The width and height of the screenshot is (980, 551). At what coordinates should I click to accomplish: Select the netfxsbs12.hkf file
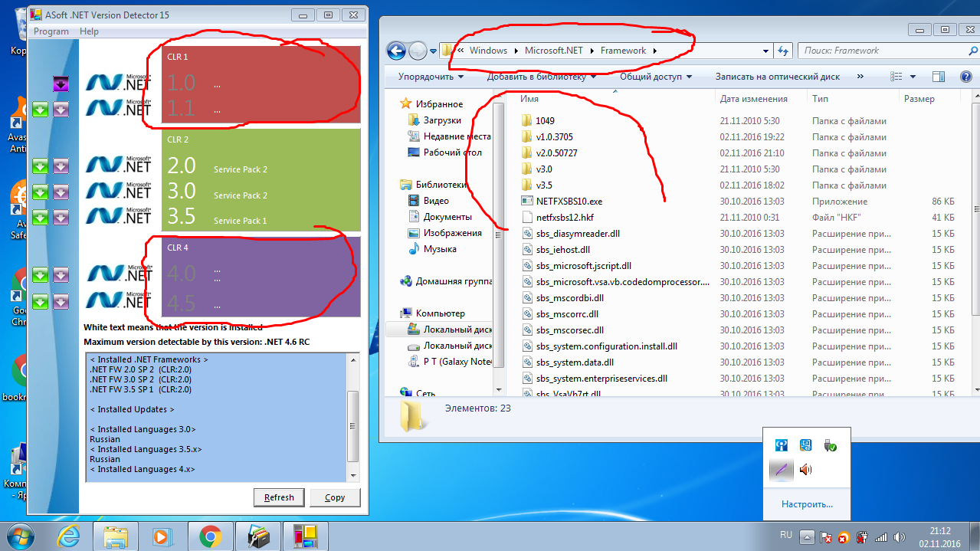pos(565,218)
